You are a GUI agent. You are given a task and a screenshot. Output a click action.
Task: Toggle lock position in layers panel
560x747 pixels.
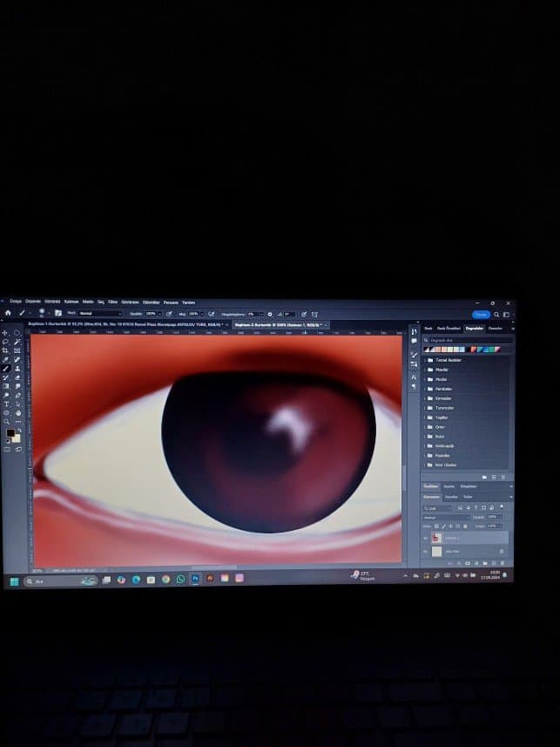[450, 526]
